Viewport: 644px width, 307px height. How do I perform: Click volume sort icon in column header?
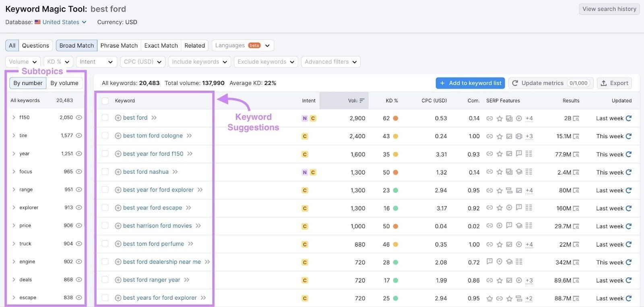pos(362,101)
